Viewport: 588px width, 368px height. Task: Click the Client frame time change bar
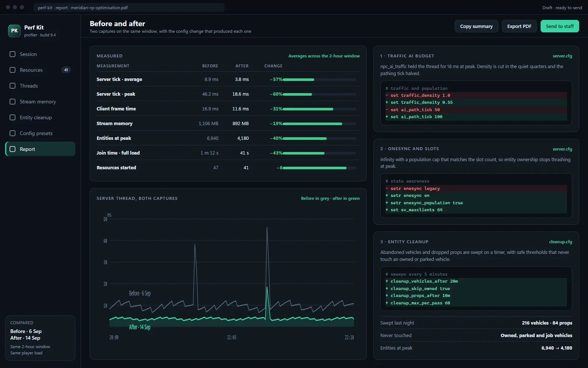click(x=319, y=109)
